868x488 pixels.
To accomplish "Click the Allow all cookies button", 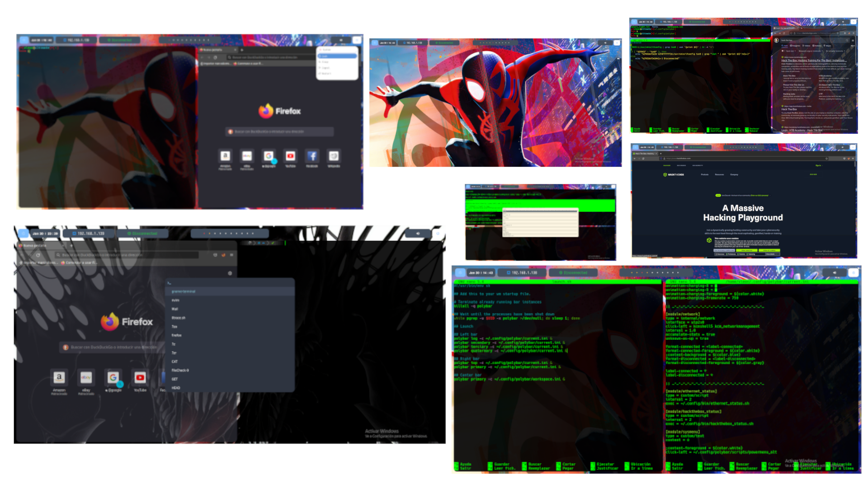I will 769,250.
